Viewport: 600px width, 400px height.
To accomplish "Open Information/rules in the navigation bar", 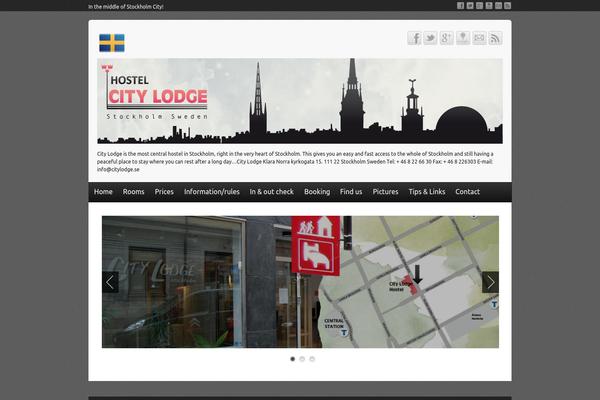I will click(212, 192).
